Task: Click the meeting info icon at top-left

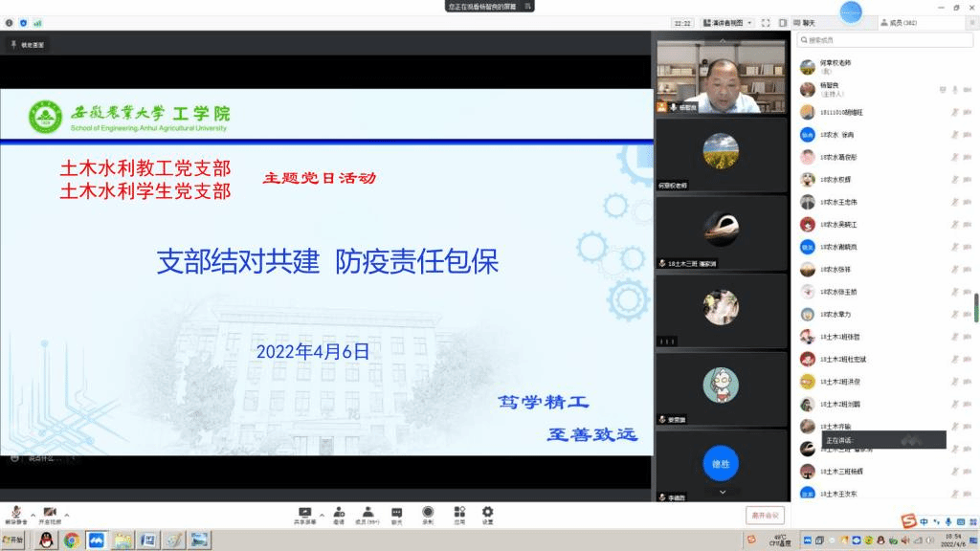Action: pyautogui.click(x=10, y=22)
